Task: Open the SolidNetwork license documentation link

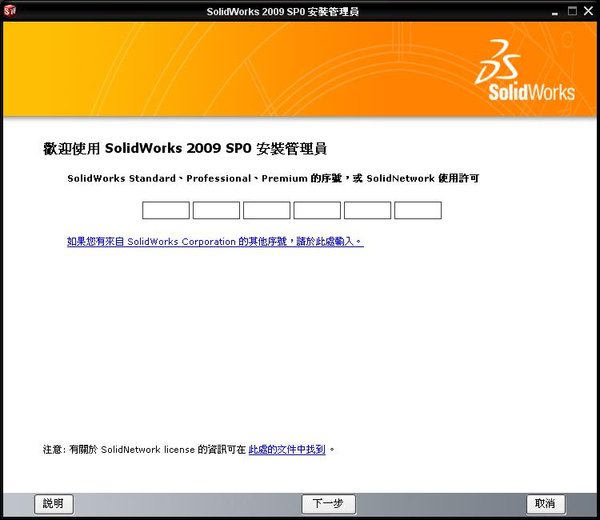Action: click(287, 449)
